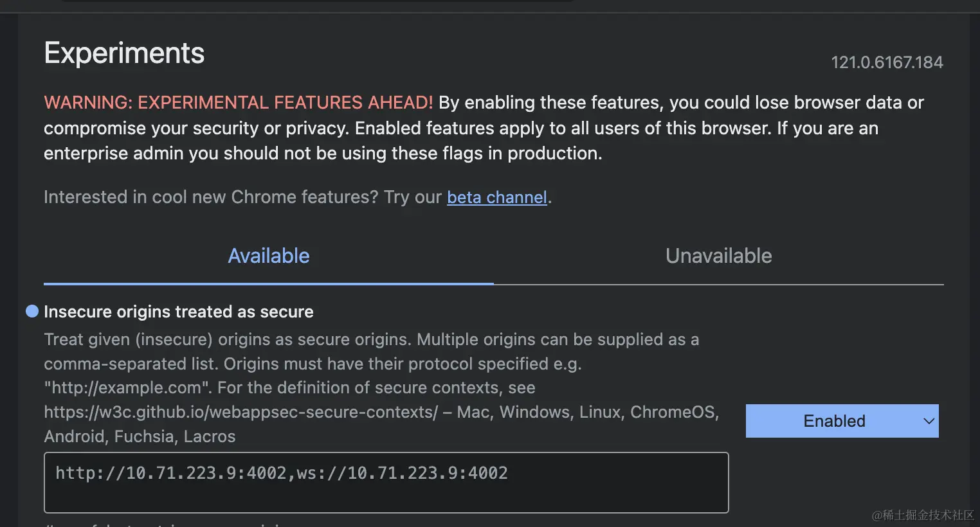
Task: Follow the beta channel link
Action: 497,197
